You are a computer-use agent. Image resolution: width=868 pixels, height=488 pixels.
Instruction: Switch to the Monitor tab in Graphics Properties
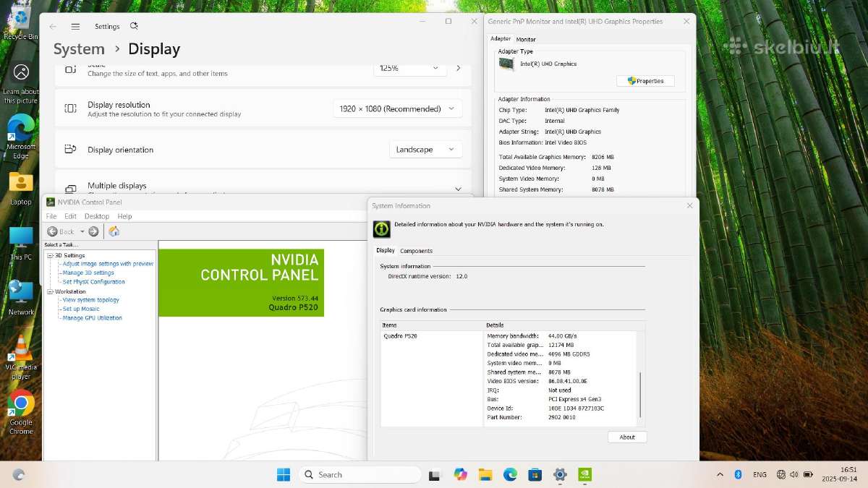pyautogui.click(x=526, y=39)
